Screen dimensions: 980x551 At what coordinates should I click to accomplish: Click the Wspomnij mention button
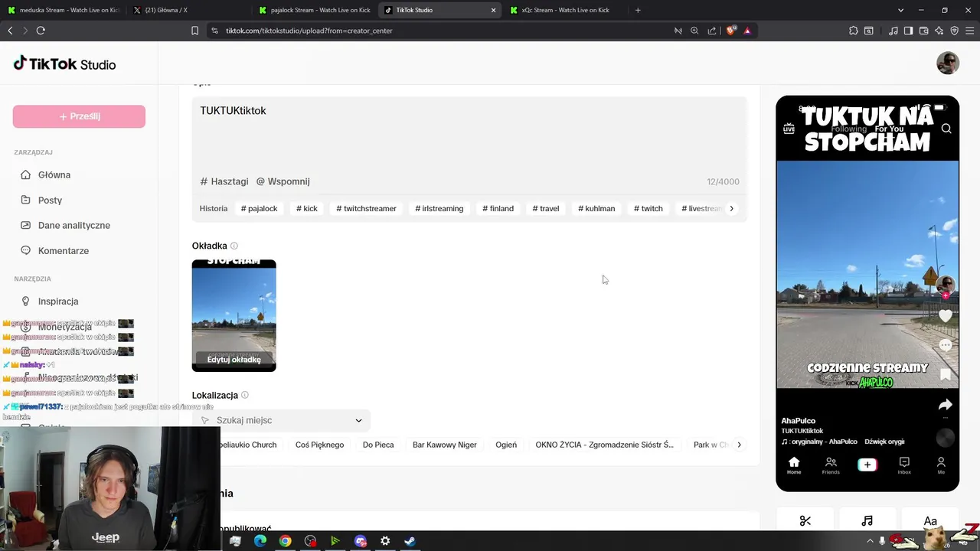283,181
